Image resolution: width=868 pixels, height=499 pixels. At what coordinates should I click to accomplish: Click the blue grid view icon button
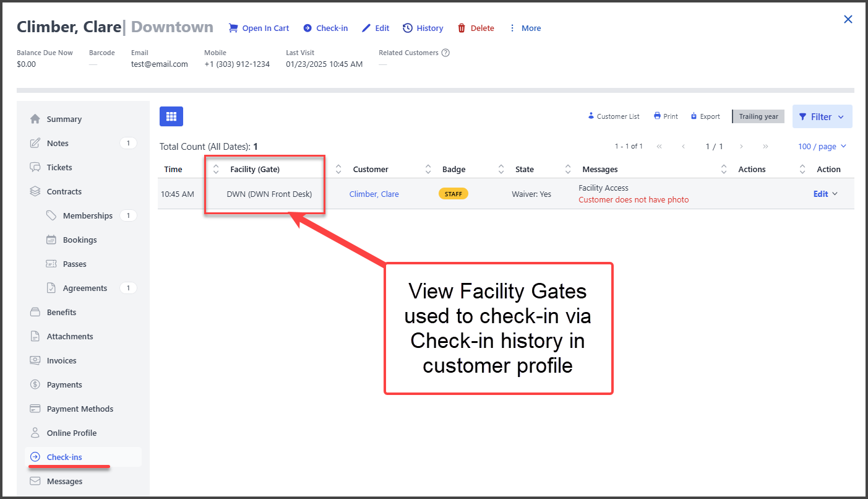click(171, 116)
